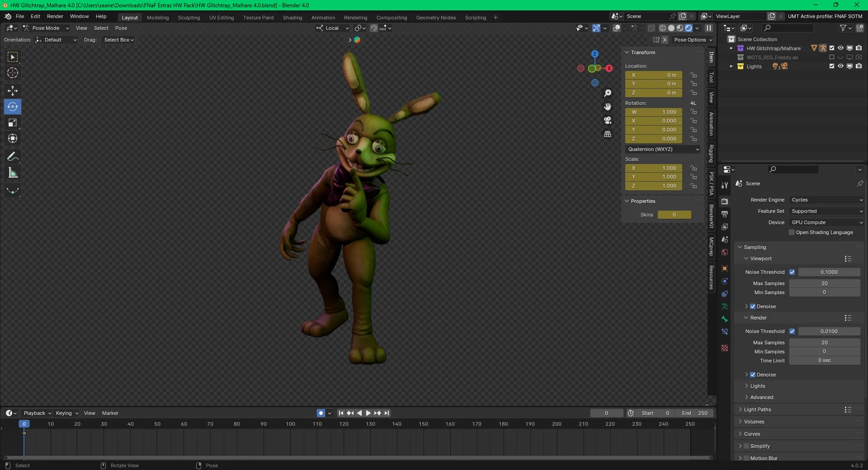Switch to the Shading workspace tab
Screen dimensions: 868x470
point(292,17)
